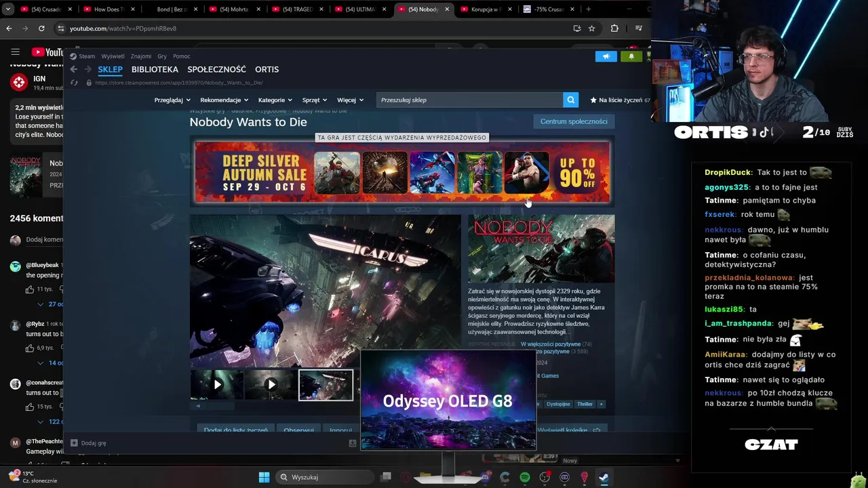868x488 pixels.
Task: Open the Gry menu
Action: click(162, 56)
